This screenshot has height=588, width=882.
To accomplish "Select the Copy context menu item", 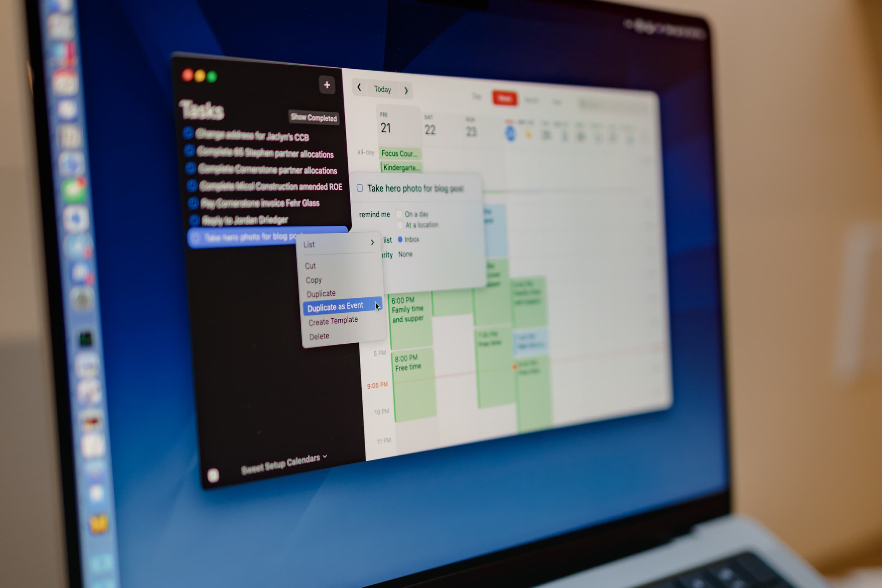I will (314, 280).
